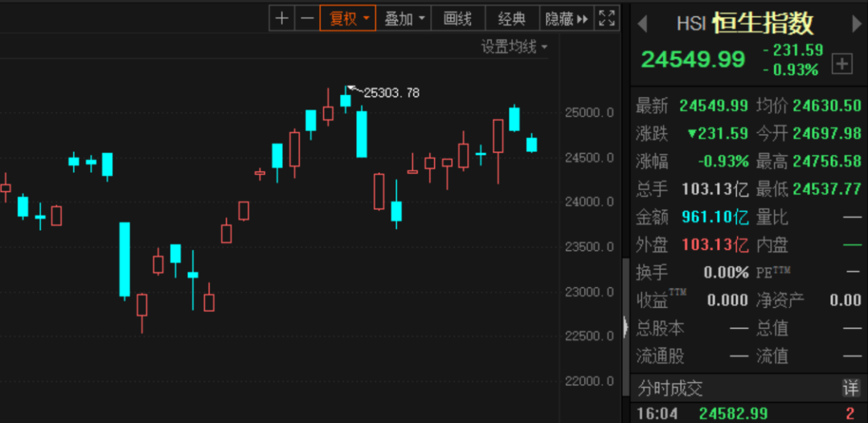Go to previous stock with left arrow
Screen dimensions: 868x423
click(x=642, y=25)
